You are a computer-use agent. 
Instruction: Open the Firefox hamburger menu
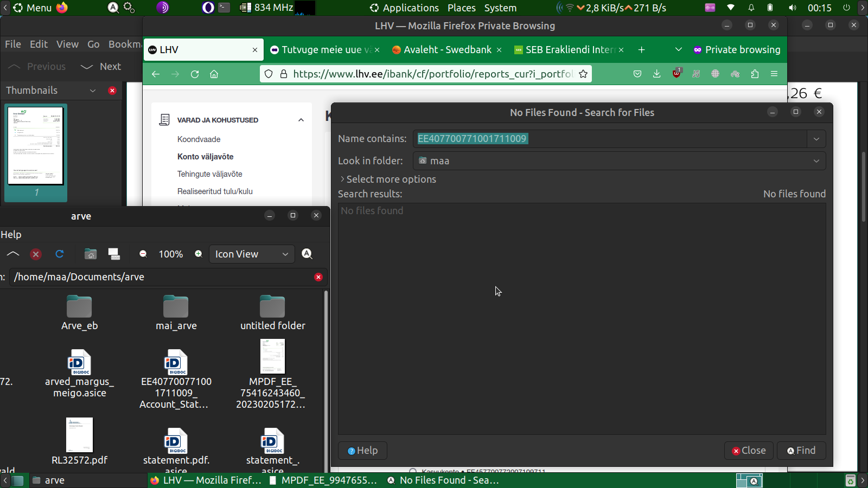[x=774, y=74]
